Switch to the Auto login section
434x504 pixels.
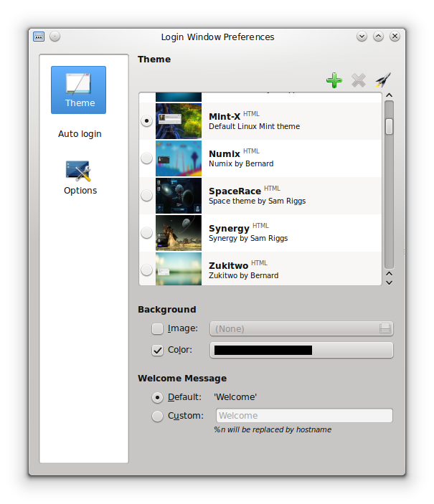tap(80, 134)
